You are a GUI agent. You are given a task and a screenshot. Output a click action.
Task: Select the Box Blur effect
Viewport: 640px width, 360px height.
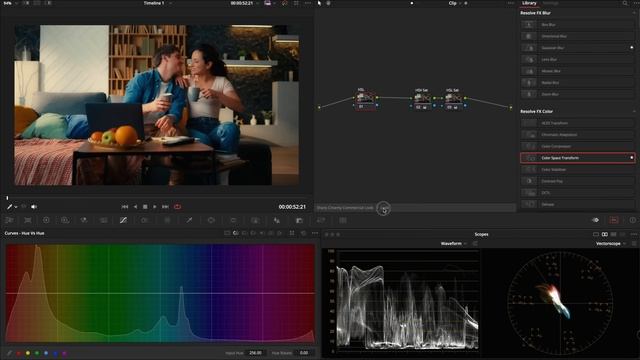pos(577,24)
